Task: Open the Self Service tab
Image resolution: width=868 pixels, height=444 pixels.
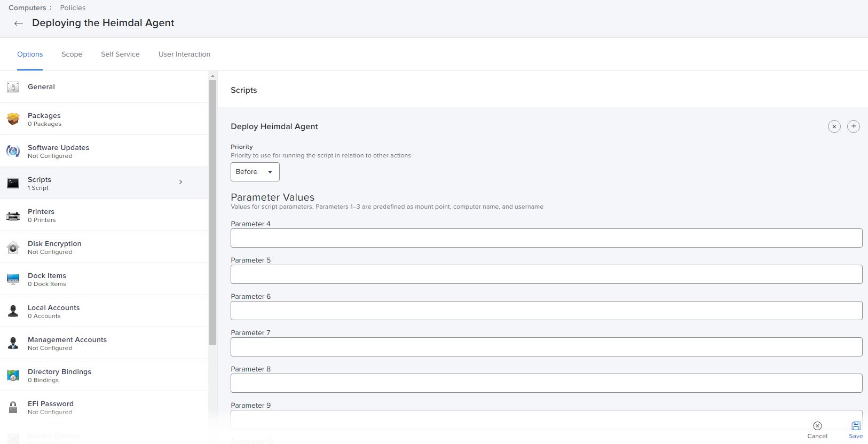Action: [120, 54]
